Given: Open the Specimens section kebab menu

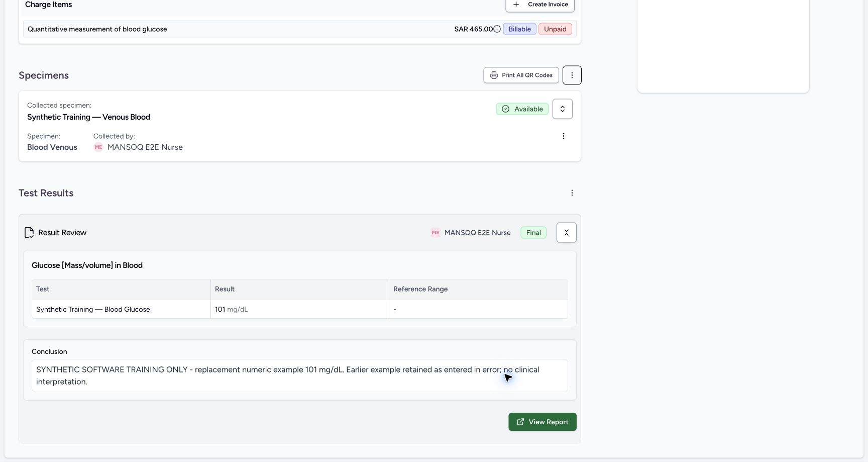Looking at the screenshot, I should tap(572, 75).
